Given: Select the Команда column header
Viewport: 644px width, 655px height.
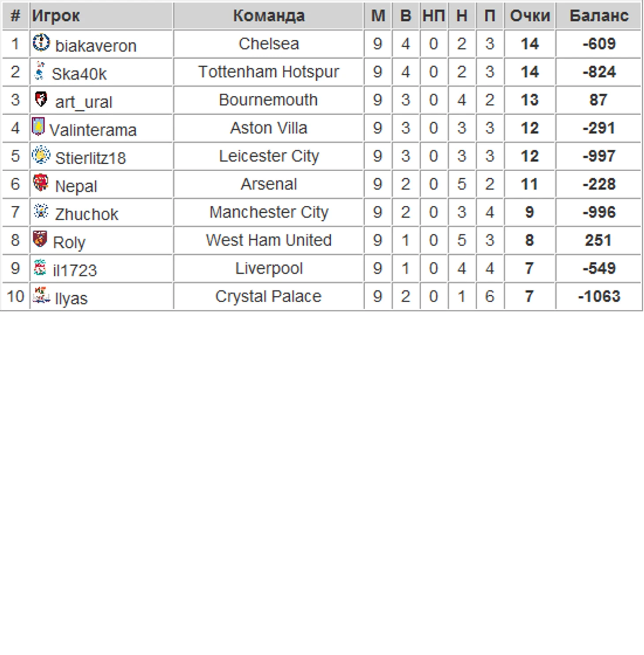Looking at the screenshot, I should tap(269, 16).
